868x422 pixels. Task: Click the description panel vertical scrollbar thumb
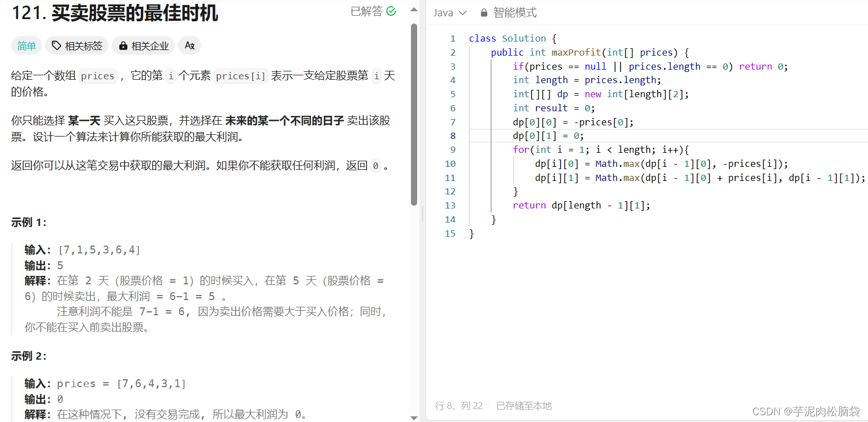click(x=414, y=115)
